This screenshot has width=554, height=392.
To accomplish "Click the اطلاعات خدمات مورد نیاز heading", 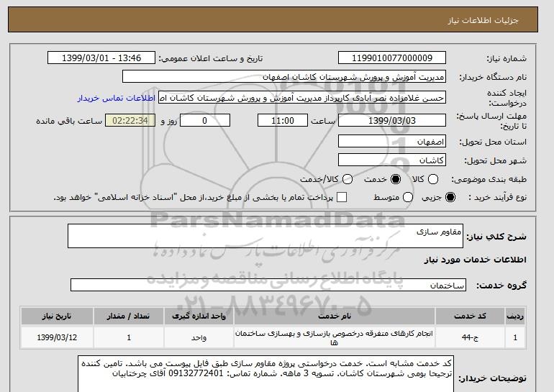I will coord(475,260).
